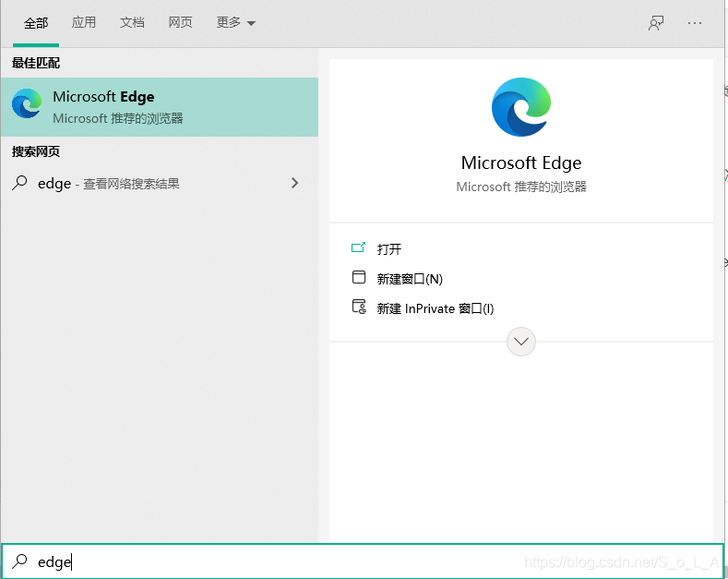728x579 pixels.
Task: Click the 最佳匹配 section header
Action: coord(36,63)
